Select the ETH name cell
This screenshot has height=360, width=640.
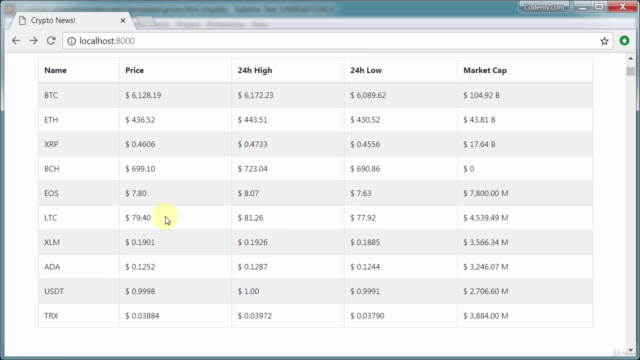(51, 120)
